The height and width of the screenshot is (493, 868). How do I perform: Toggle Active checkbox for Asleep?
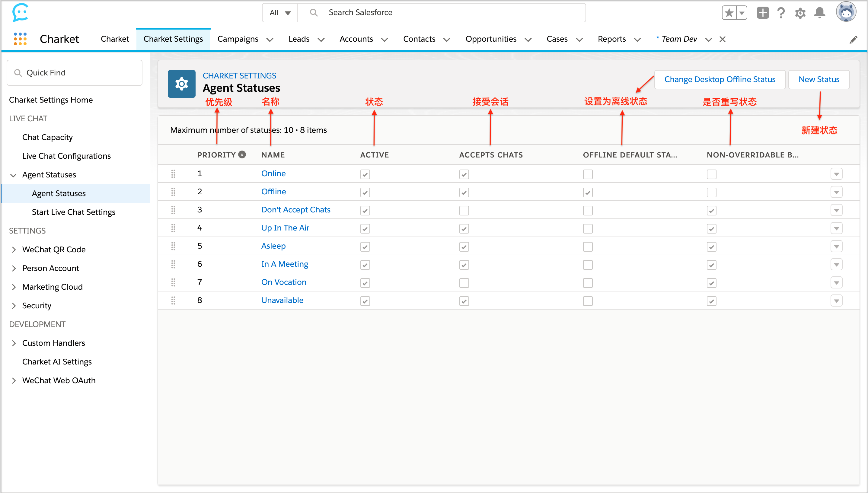point(365,247)
